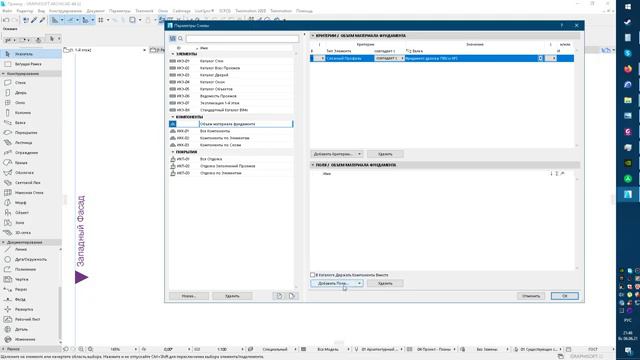The height and width of the screenshot is (360, 640).
Task: Click Удалить button beside Добавить Поля
Action: (x=385, y=283)
